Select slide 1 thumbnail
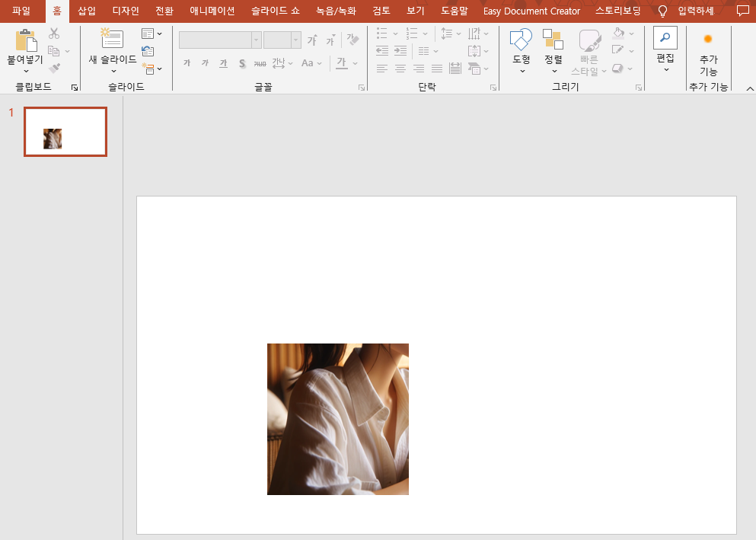 click(x=65, y=132)
